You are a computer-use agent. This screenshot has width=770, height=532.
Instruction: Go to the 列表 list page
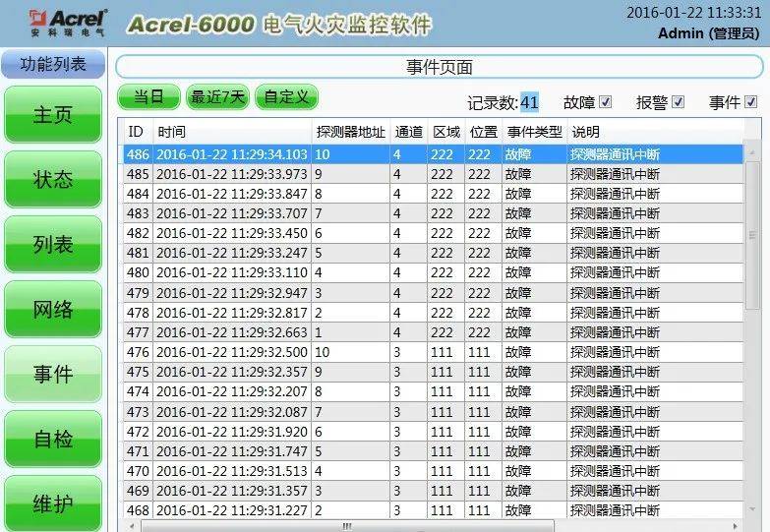point(53,245)
